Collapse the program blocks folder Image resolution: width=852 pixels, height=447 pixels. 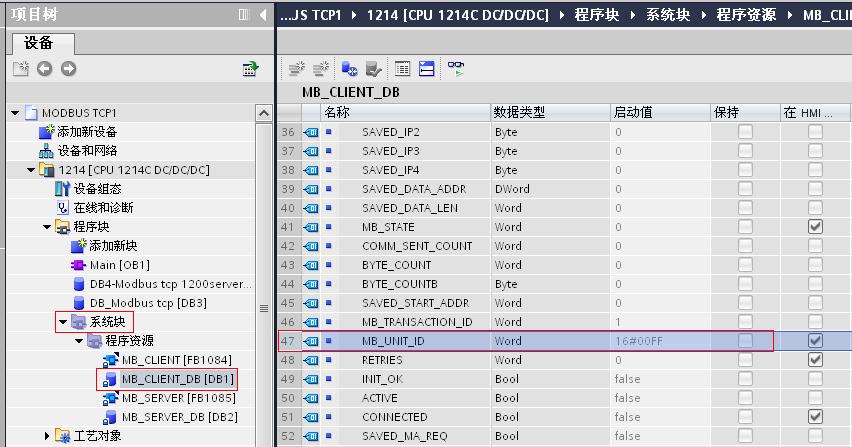47,227
